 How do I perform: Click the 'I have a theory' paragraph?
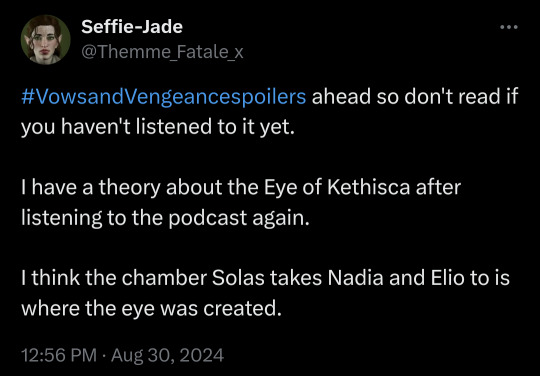pyautogui.click(x=241, y=203)
